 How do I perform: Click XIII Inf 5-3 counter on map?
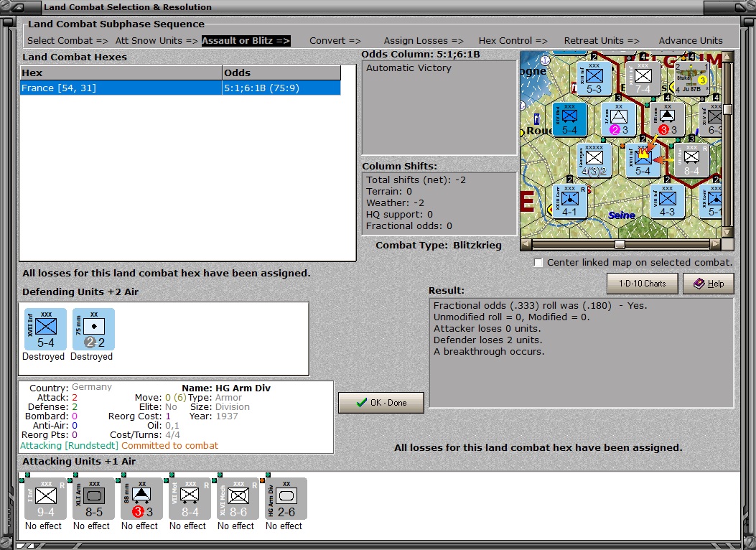594,77
